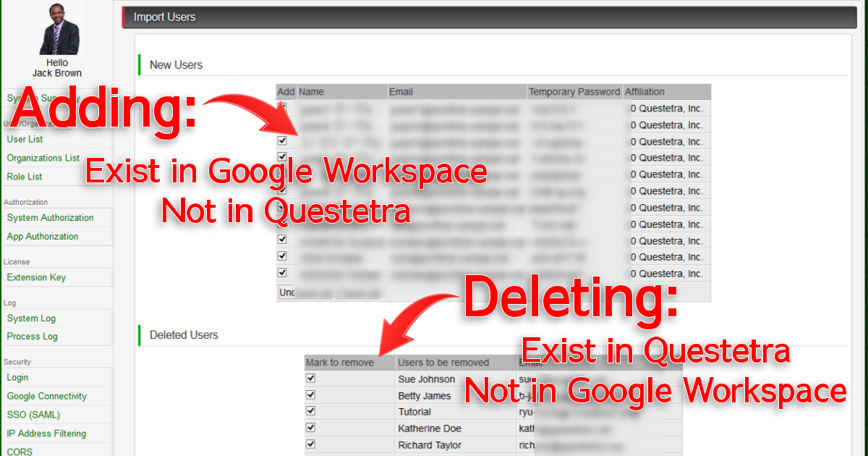Screen dimensions: 868x456
Task: Toggle the checkbox beside Katherine Doe
Action: click(x=311, y=428)
